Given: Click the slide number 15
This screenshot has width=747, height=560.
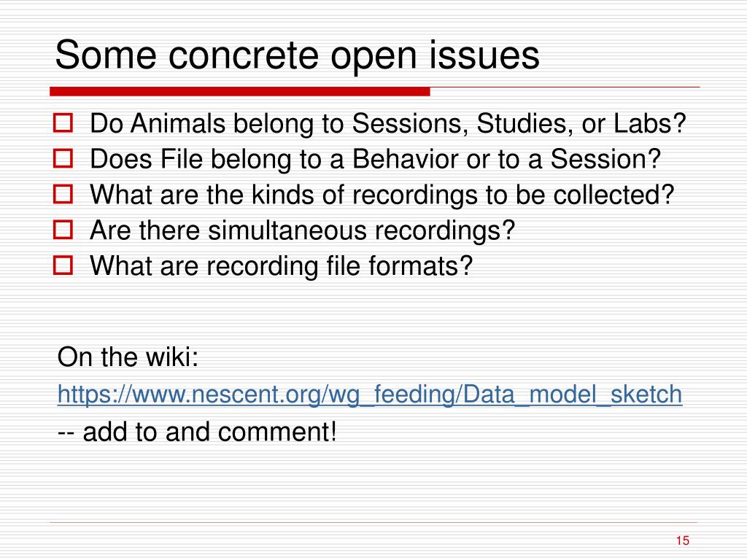Looking at the screenshot, I should coord(682,540).
